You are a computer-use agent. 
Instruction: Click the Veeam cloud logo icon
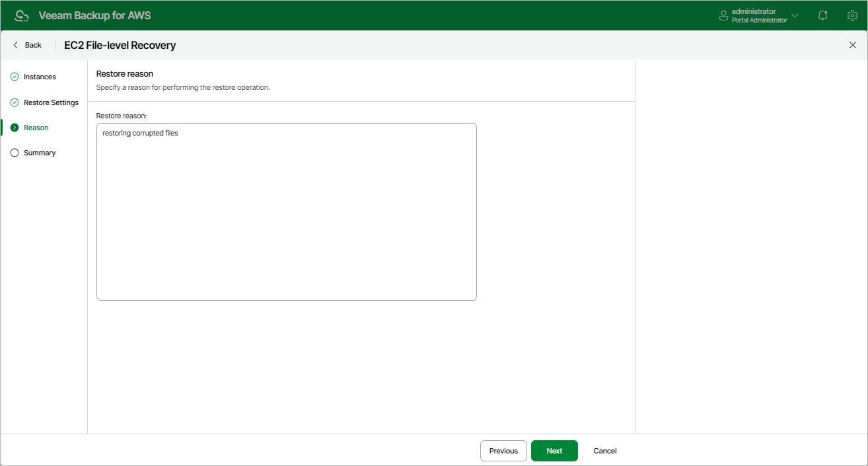(22, 15)
